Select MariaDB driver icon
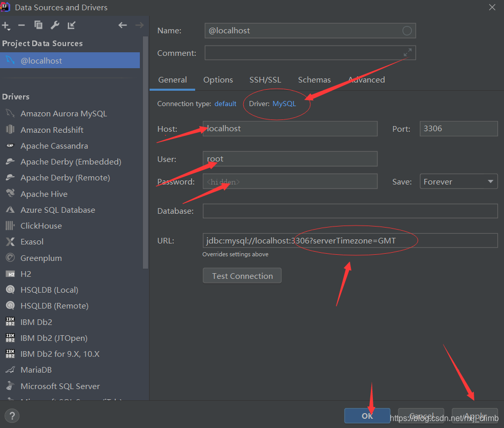Viewport: 504px width, 428px height. click(10, 370)
